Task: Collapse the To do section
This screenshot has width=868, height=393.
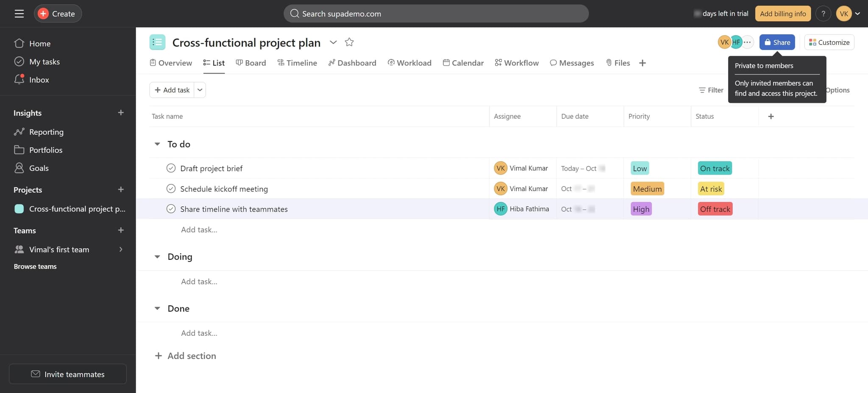Action: tap(157, 144)
